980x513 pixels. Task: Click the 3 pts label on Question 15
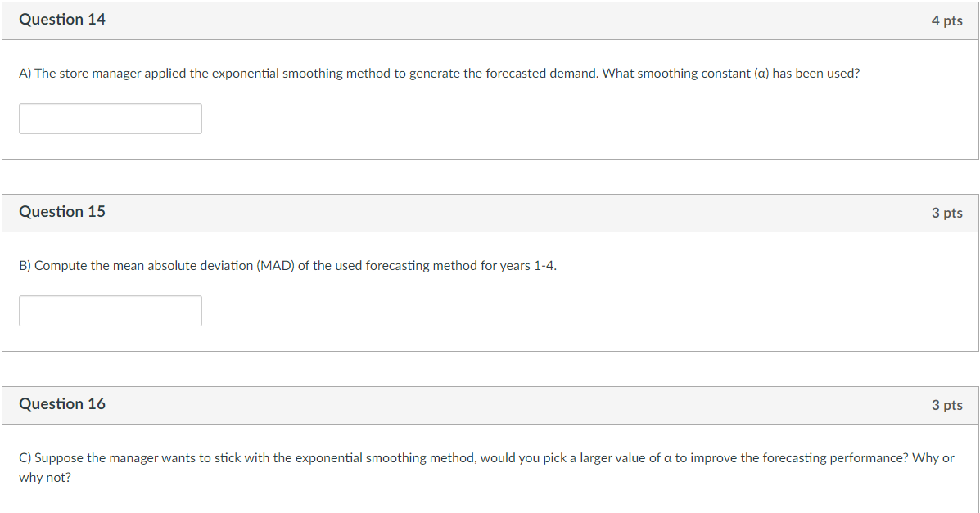tap(947, 213)
